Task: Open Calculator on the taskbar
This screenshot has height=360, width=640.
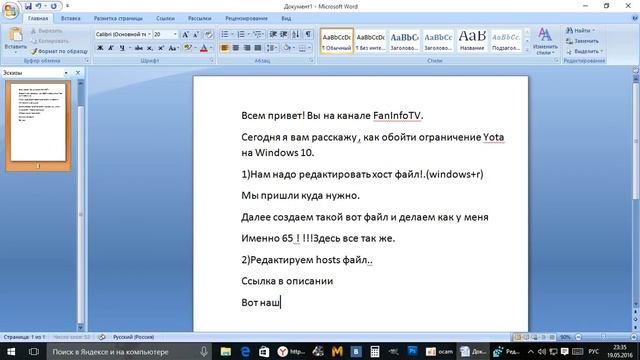Action: [x=375, y=351]
